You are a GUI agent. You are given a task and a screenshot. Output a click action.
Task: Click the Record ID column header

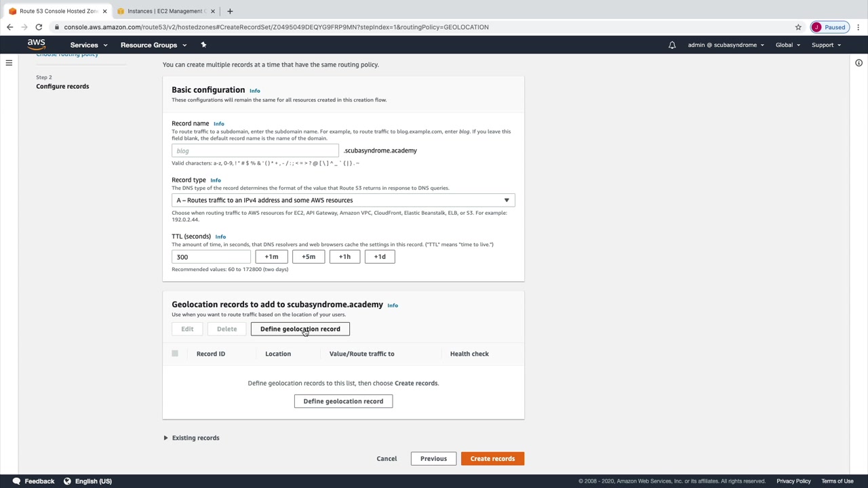[211, 354]
